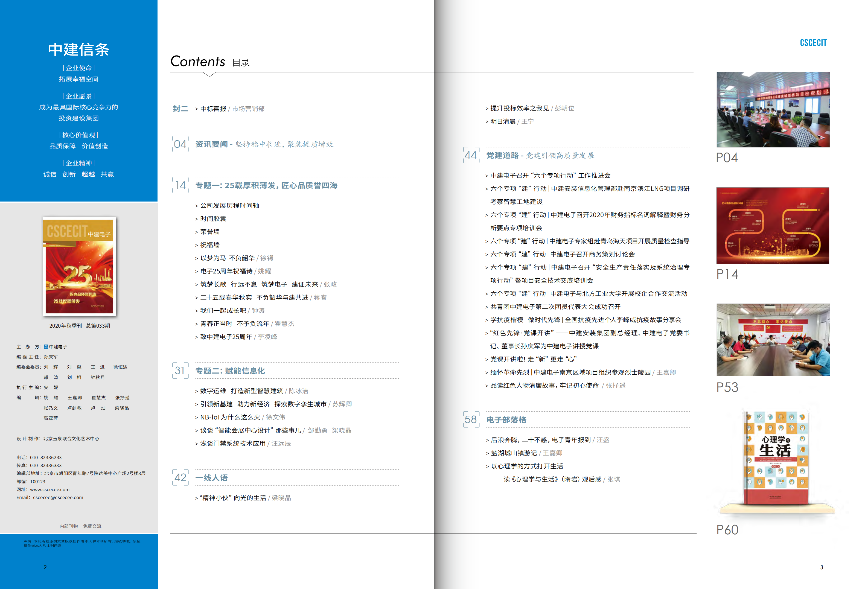The height and width of the screenshot is (589, 868).
Task: Click 共青团中建电子第二次团员代表大会 entry
Action: [553, 307]
